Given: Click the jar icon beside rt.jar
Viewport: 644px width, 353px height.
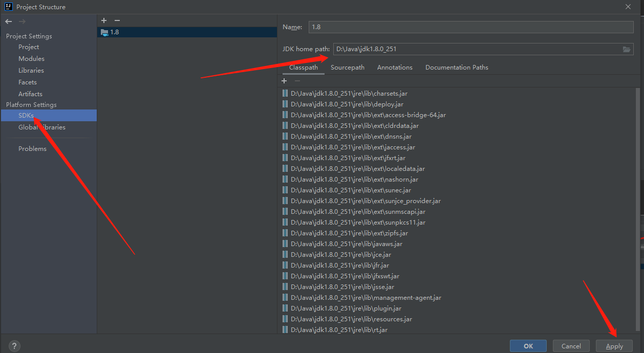Looking at the screenshot, I should (x=285, y=330).
